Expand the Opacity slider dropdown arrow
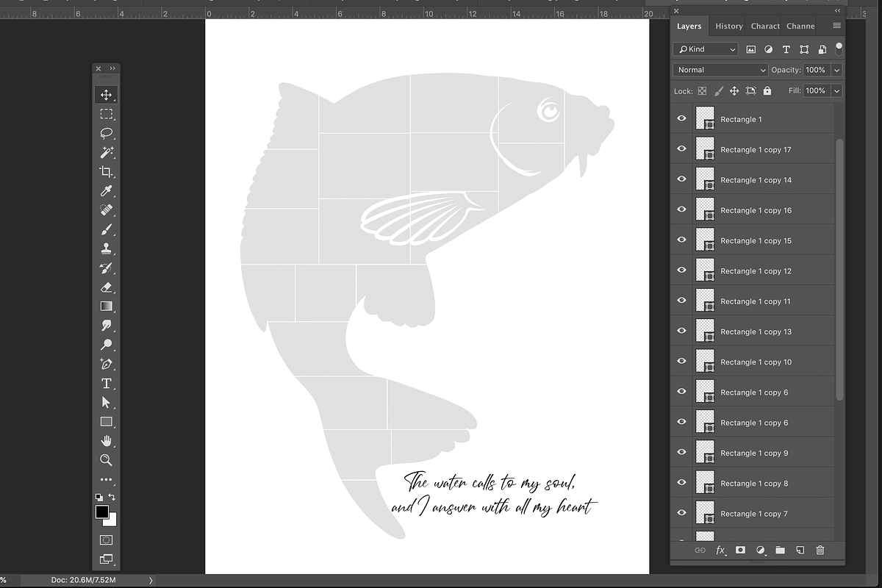Image resolution: width=882 pixels, height=588 pixels. [x=836, y=70]
